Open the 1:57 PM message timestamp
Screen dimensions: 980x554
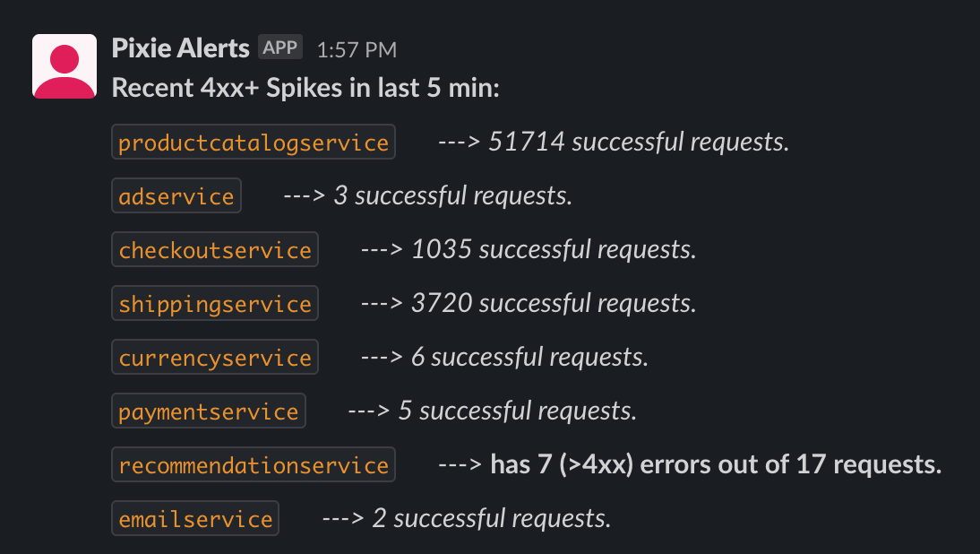coord(357,50)
